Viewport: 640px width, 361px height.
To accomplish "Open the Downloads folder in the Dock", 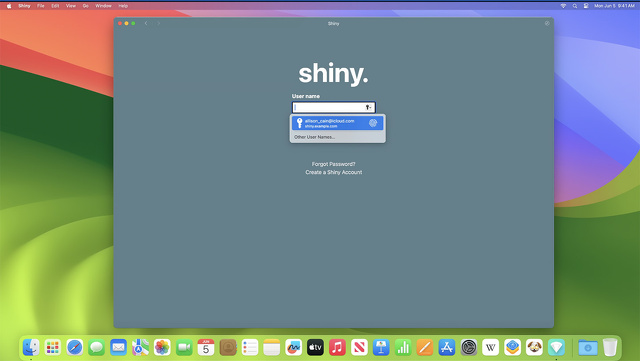I will coord(588,348).
